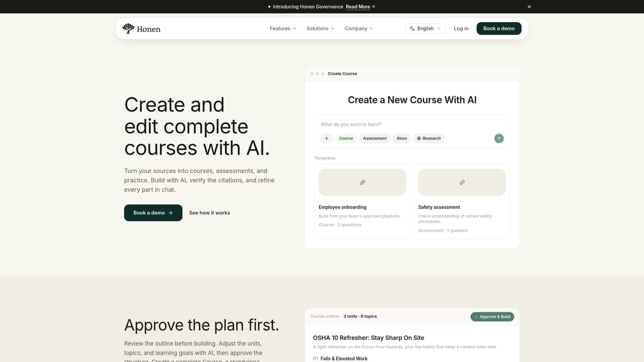Select the Assessment chip
This screenshot has width=644, height=362.
(375, 138)
